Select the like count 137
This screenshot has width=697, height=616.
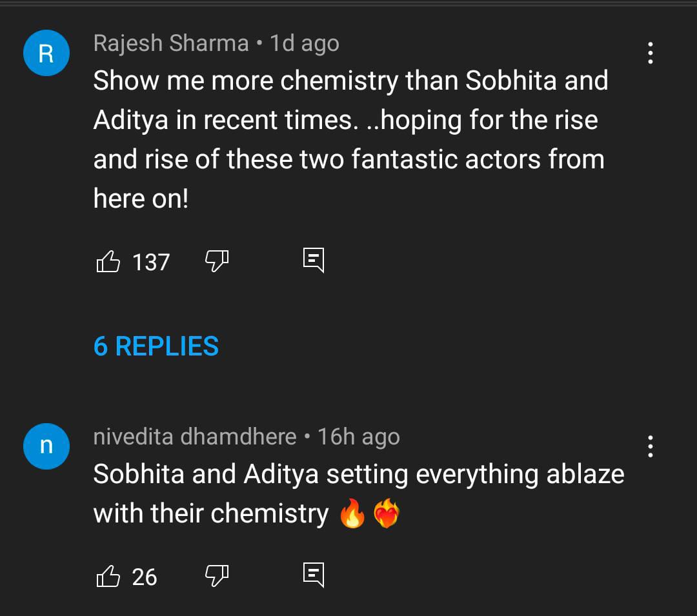152,262
